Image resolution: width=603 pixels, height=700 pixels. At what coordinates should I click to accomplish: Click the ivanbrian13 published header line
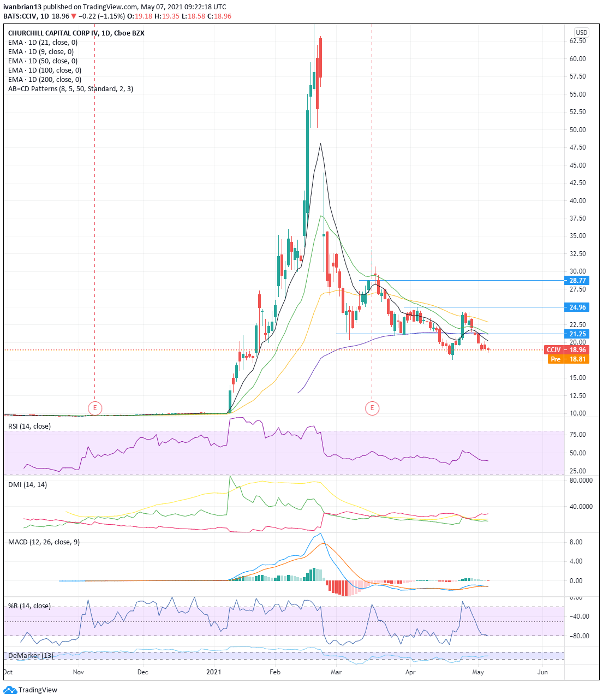click(115, 7)
